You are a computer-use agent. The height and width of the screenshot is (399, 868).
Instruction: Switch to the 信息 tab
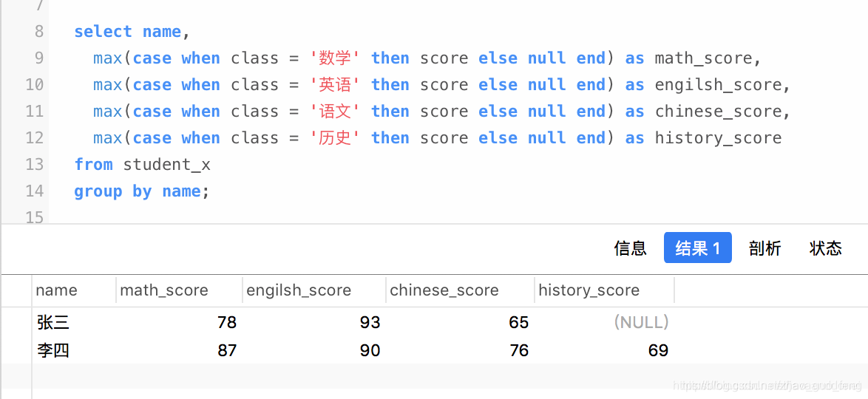[x=630, y=248]
